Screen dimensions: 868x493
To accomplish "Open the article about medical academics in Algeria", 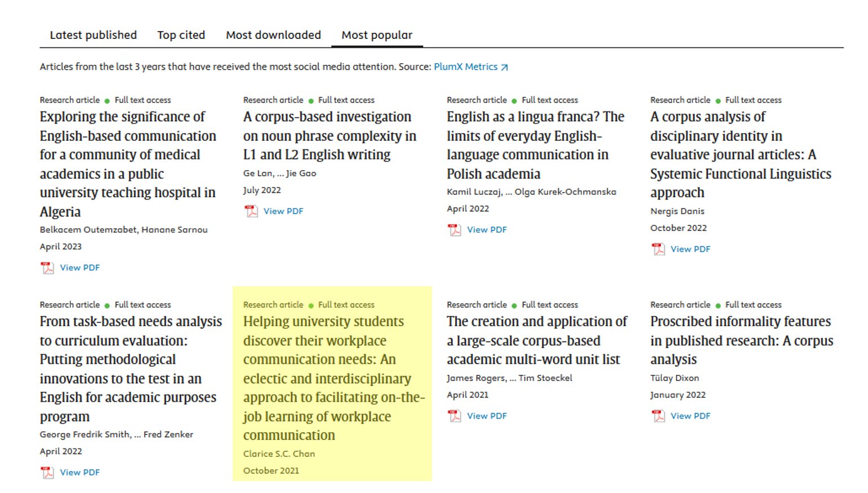I will click(128, 164).
